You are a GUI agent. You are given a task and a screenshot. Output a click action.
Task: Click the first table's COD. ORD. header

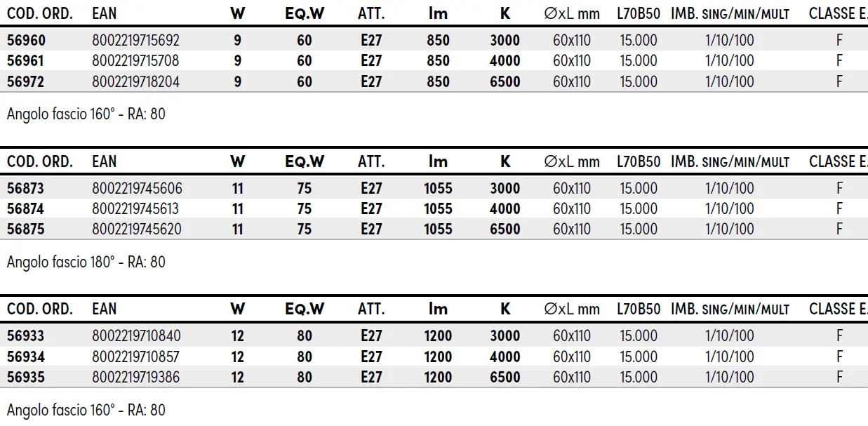point(40,14)
